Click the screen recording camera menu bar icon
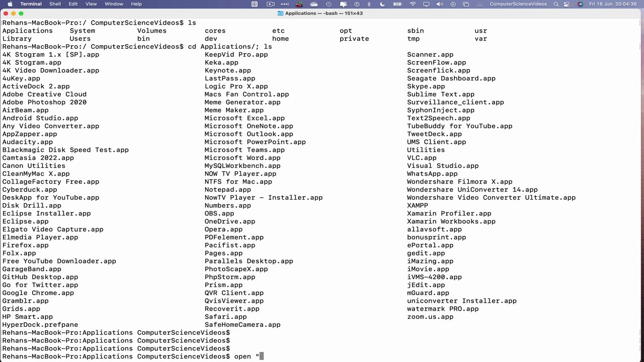This screenshot has height=362, width=644. click(271, 4)
